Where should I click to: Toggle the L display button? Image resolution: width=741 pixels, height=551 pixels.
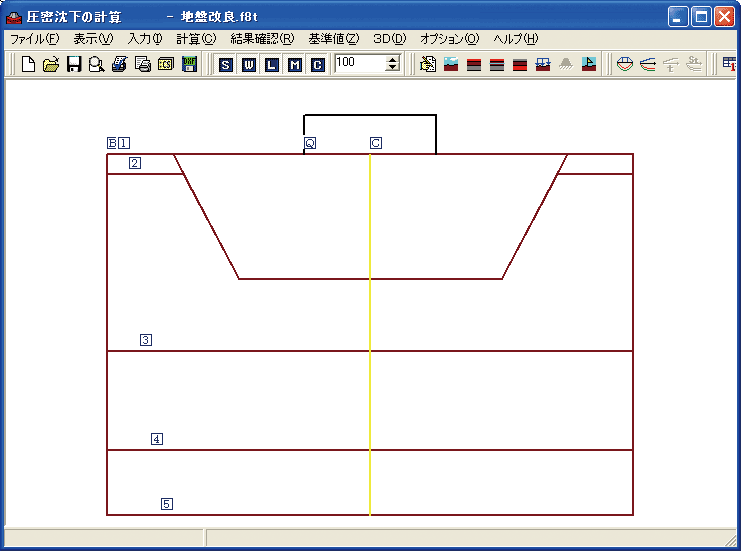tap(272, 64)
